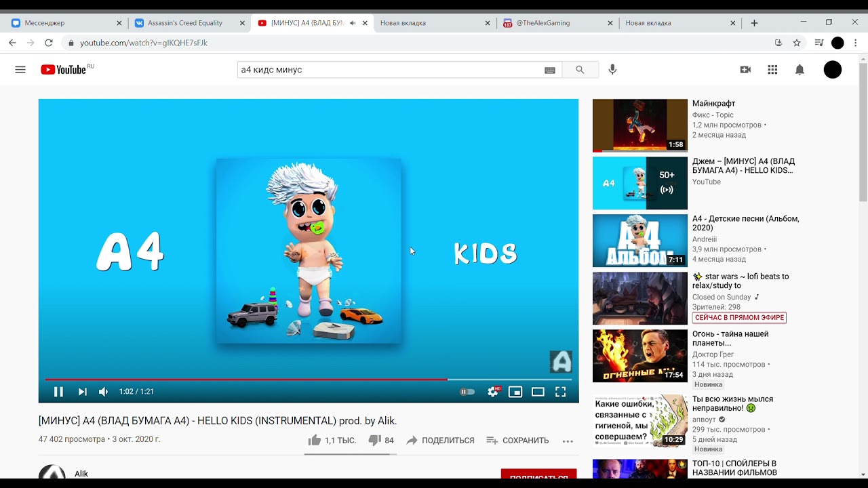Open the A4 - Детские песни video title

coord(745,223)
